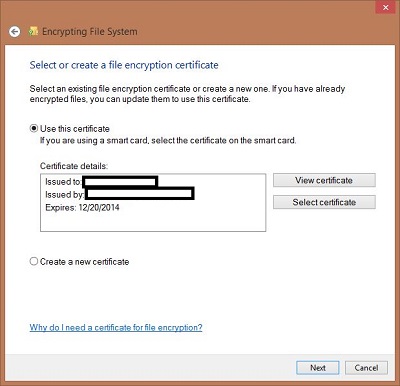Proceed with the Next button
The height and width of the screenshot is (386, 400).
(x=318, y=368)
